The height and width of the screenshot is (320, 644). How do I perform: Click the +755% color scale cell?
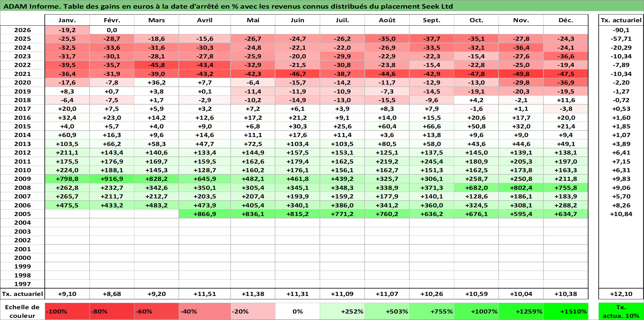[x=432, y=311]
